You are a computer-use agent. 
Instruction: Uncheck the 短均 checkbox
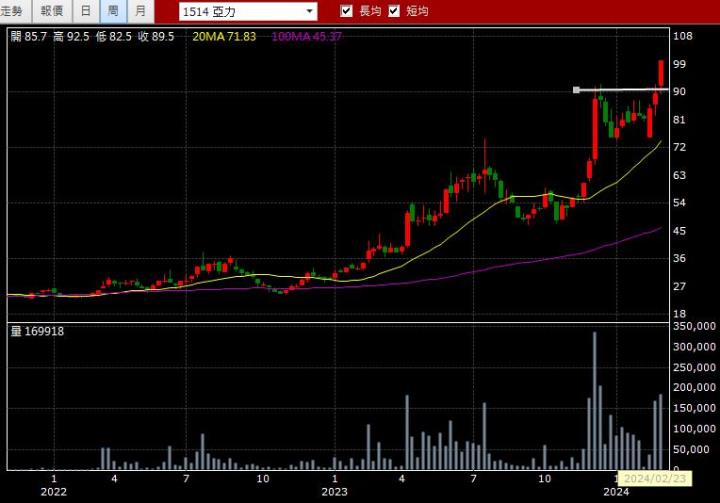pos(394,11)
